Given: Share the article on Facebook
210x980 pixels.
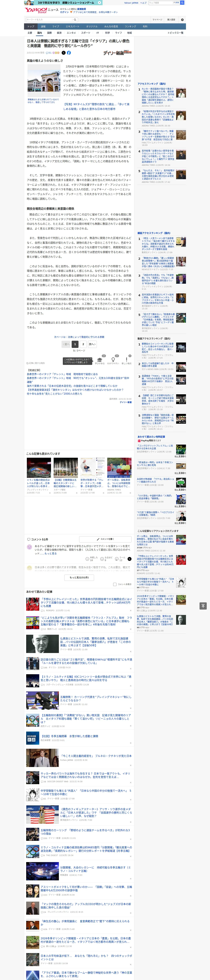Looking at the screenshot, I should (69, 53).
